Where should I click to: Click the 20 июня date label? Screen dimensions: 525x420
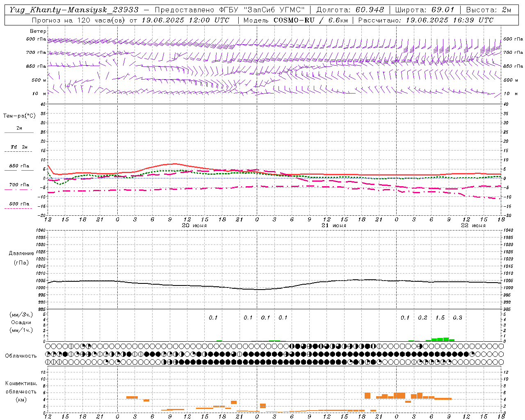(x=194, y=226)
